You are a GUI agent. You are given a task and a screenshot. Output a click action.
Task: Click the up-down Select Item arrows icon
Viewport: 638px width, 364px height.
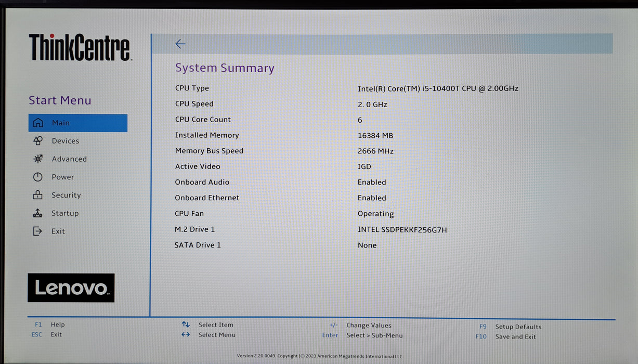186,324
